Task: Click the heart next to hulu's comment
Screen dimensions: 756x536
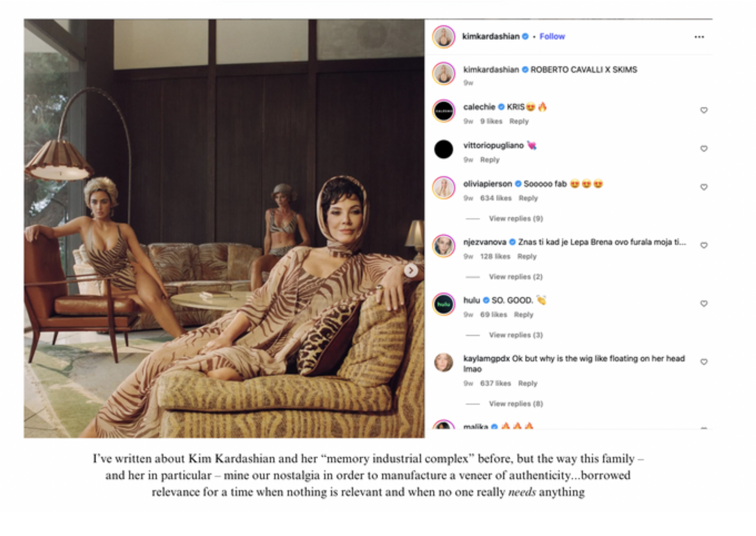Action: point(704,304)
